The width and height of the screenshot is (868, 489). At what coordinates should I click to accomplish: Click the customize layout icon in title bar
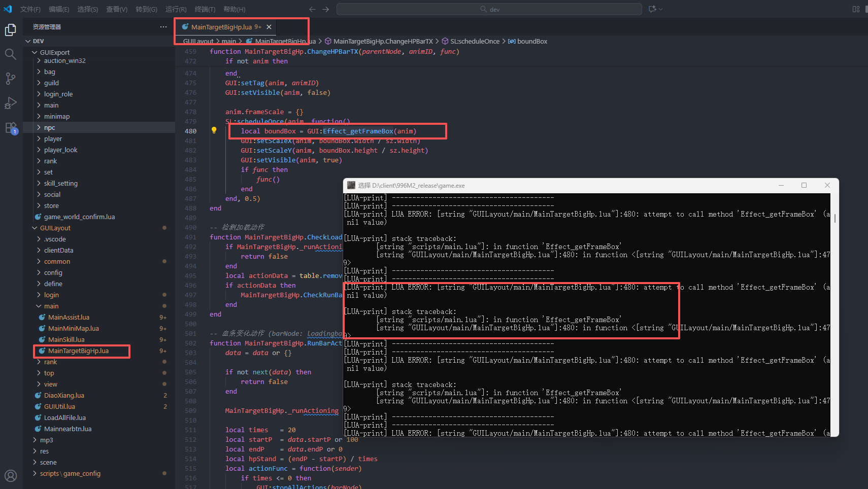856,9
